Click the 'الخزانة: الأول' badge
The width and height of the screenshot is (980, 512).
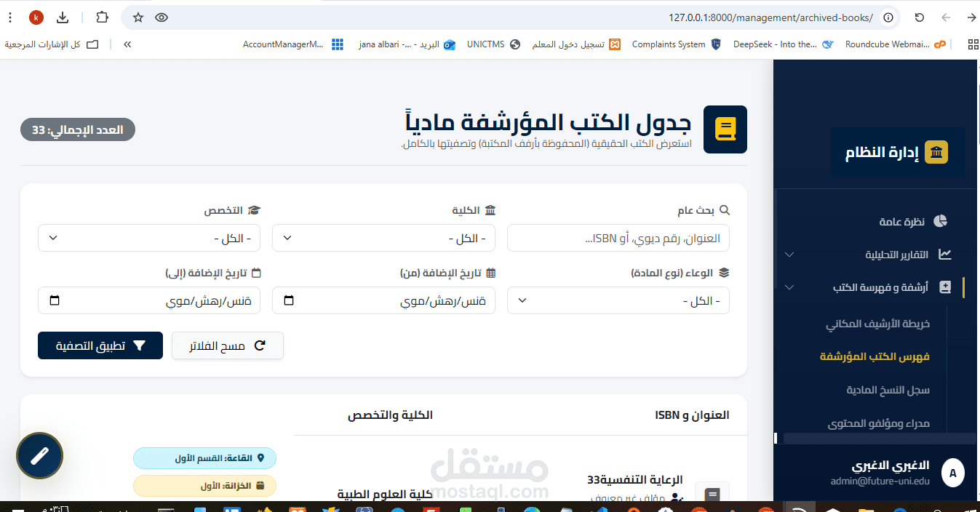[204, 486]
